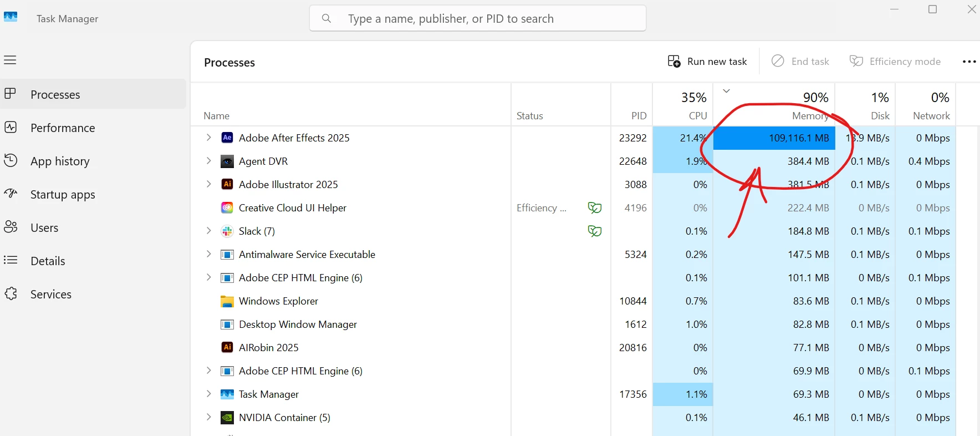This screenshot has width=980, height=436.
Task: Sort processes by the Name column
Action: tap(351, 105)
